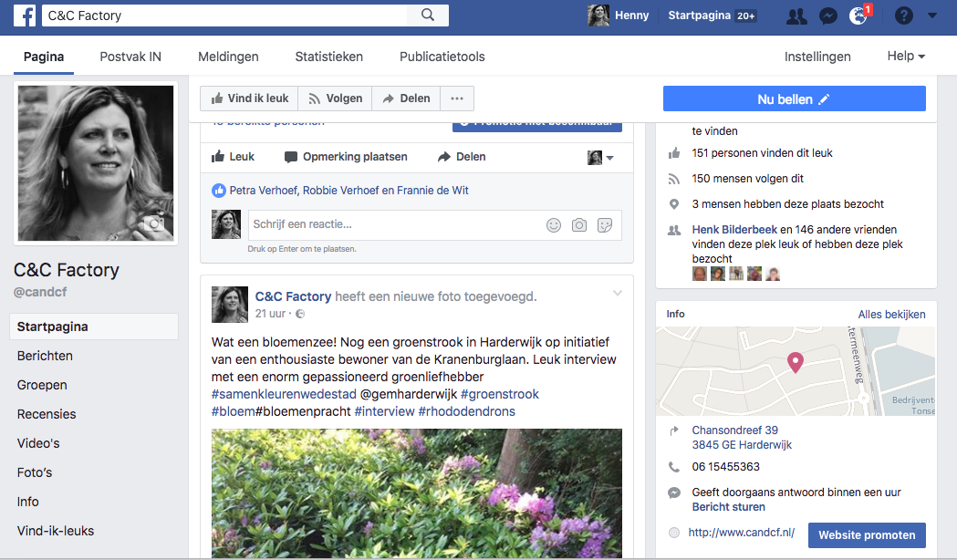Open Frannie de Wit's profile link

(432, 191)
